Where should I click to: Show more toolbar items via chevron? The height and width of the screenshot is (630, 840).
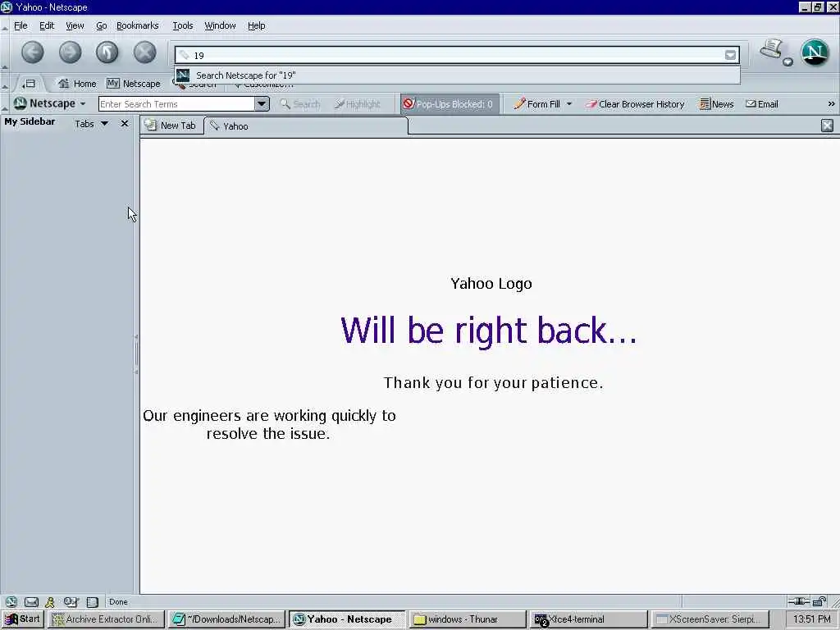click(x=831, y=104)
